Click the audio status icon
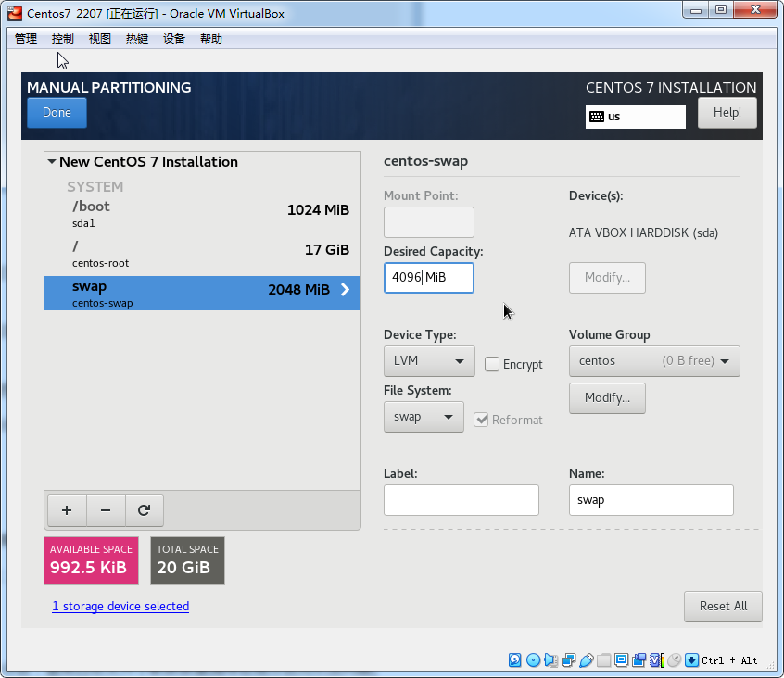The width and height of the screenshot is (784, 678). click(x=550, y=660)
